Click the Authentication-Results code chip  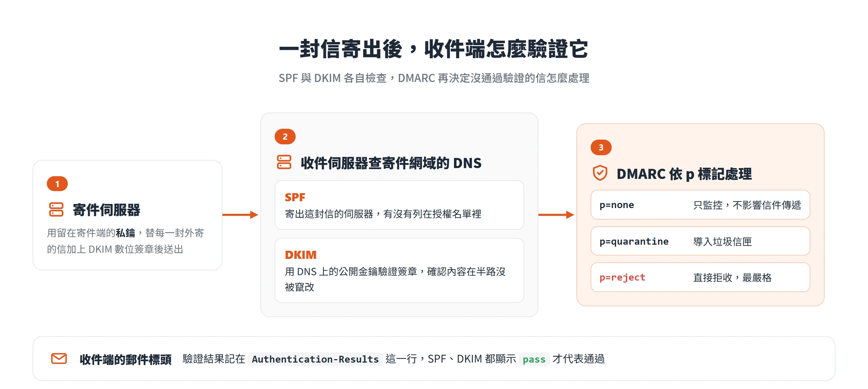[315, 359]
